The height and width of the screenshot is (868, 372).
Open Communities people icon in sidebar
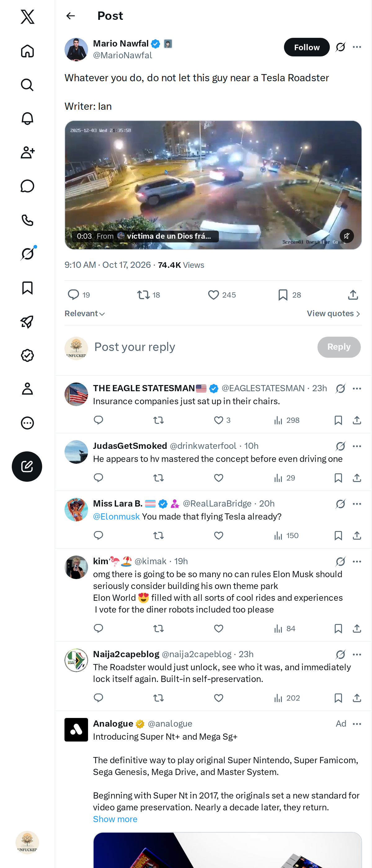(27, 152)
